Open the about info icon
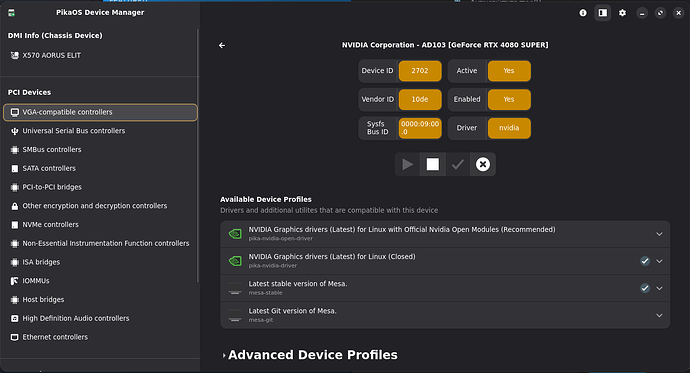Screen dimensions: 690x373 (x=583, y=13)
